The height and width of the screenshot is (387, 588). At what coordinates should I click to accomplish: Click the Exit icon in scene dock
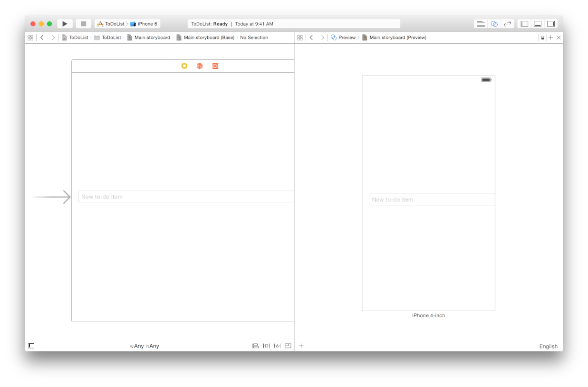tap(215, 66)
